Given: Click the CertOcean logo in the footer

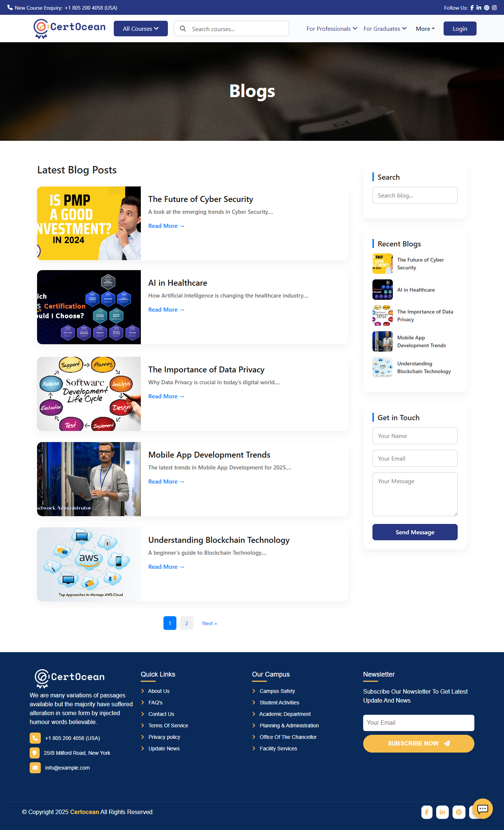Looking at the screenshot, I should point(69,678).
